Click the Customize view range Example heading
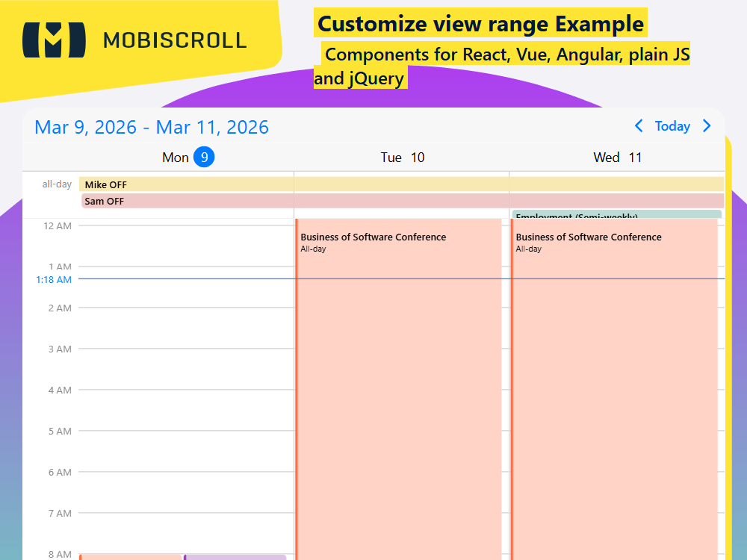Viewport: 747px width, 560px height. (x=480, y=23)
